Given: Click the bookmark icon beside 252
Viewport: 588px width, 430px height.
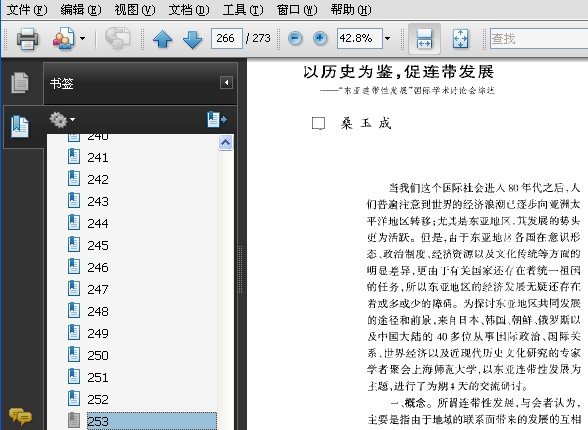Looking at the screenshot, I should [74, 398].
